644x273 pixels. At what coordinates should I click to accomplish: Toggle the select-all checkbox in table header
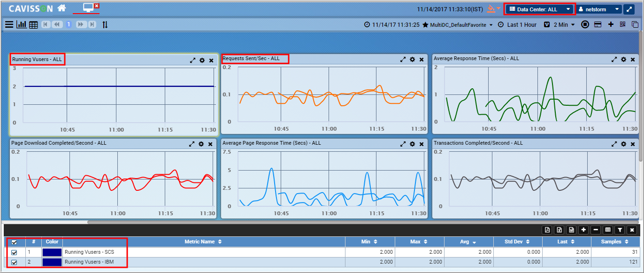pyautogui.click(x=14, y=242)
